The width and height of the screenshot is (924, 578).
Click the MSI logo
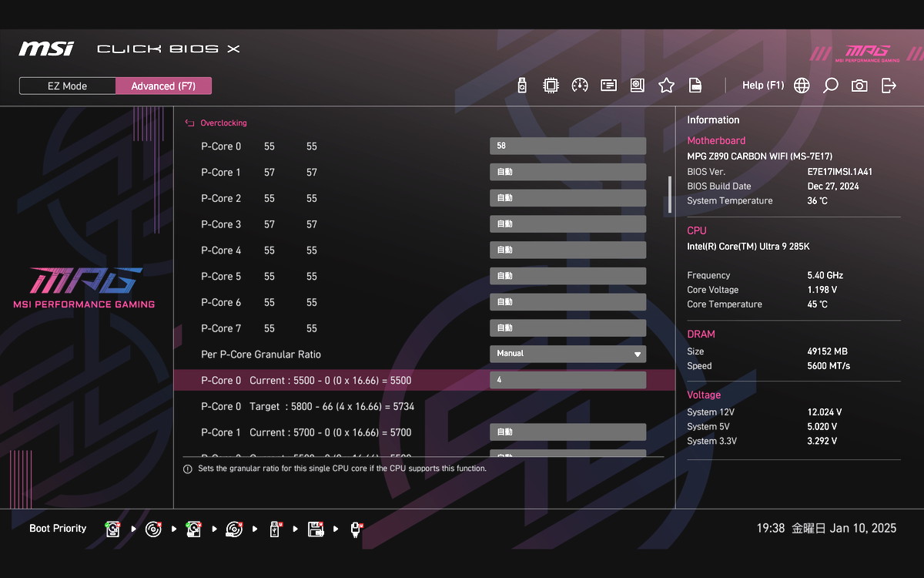pos(46,49)
